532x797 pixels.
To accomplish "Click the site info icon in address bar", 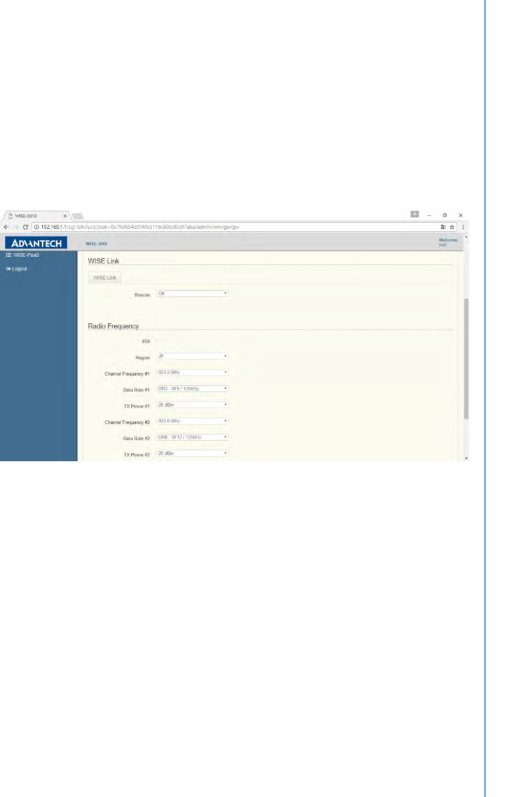I will point(37,227).
